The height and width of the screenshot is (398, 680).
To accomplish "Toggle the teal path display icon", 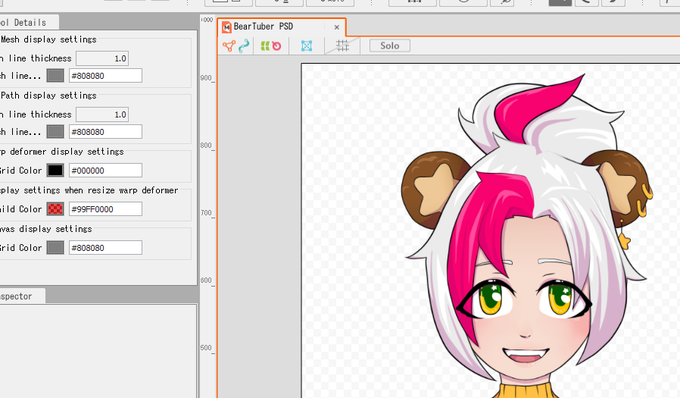I will [x=244, y=46].
